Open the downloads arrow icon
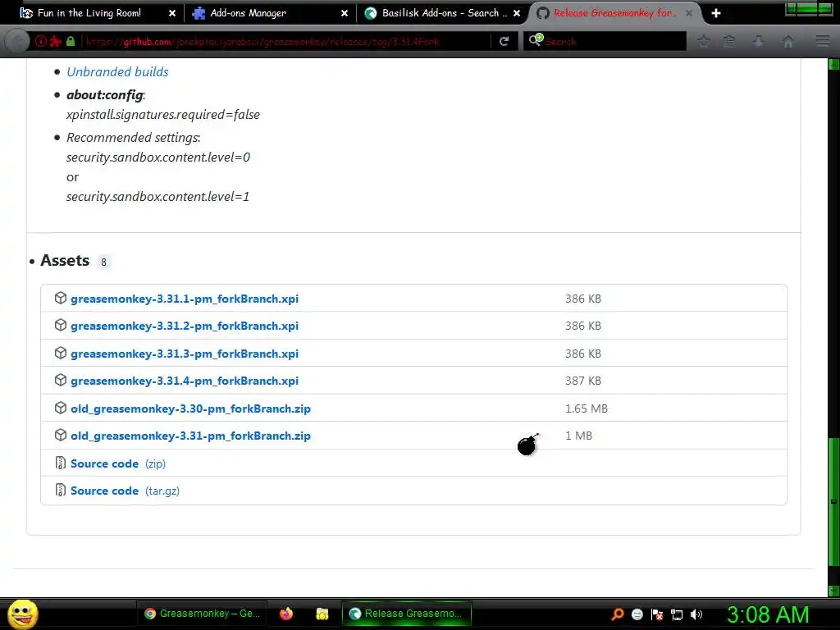 tap(758, 41)
